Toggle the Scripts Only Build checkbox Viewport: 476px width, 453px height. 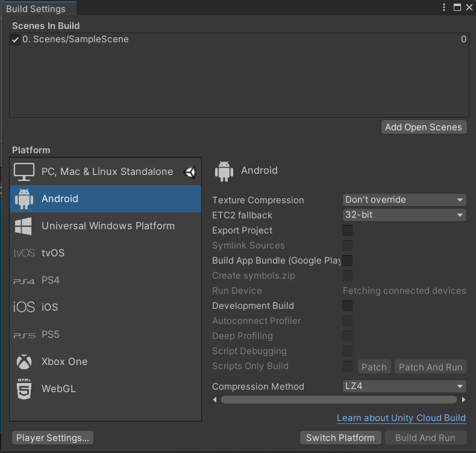(347, 366)
